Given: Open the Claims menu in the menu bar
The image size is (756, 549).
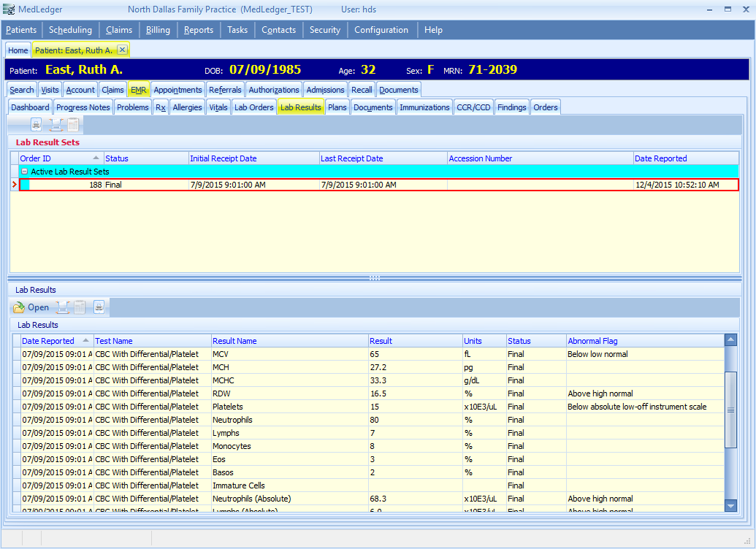Looking at the screenshot, I should pos(119,30).
